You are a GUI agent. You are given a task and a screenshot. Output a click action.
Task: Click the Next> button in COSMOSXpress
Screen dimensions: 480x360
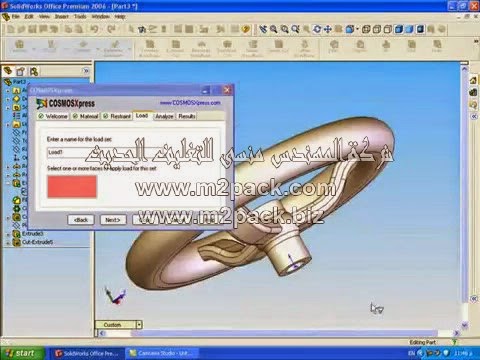pos(113,220)
